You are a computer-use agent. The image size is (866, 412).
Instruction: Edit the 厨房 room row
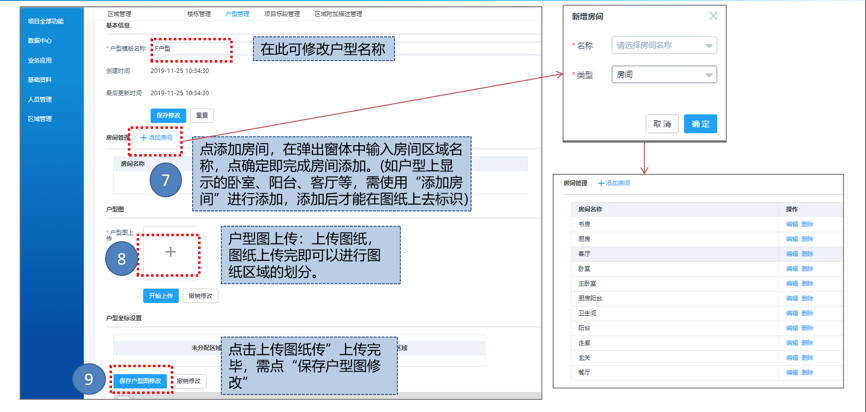[x=791, y=239]
